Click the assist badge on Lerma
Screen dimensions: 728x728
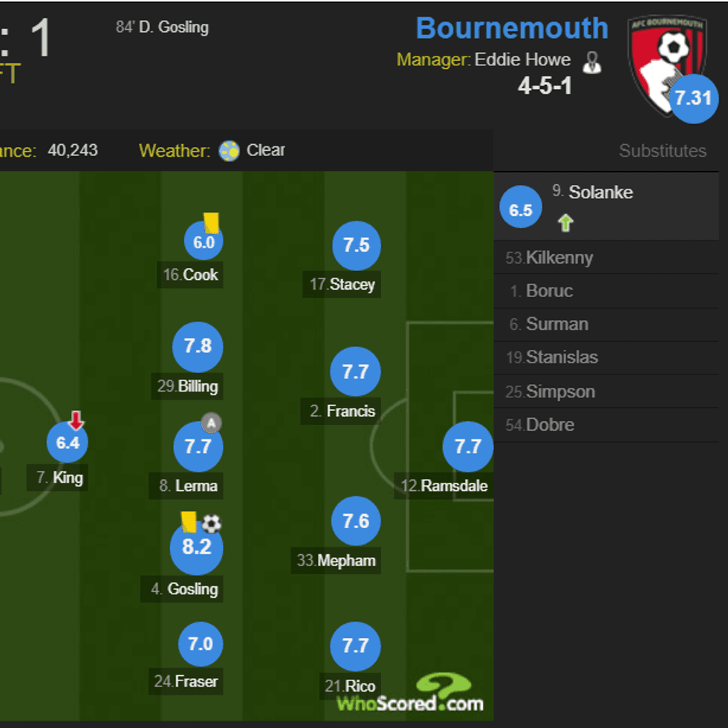point(212,423)
